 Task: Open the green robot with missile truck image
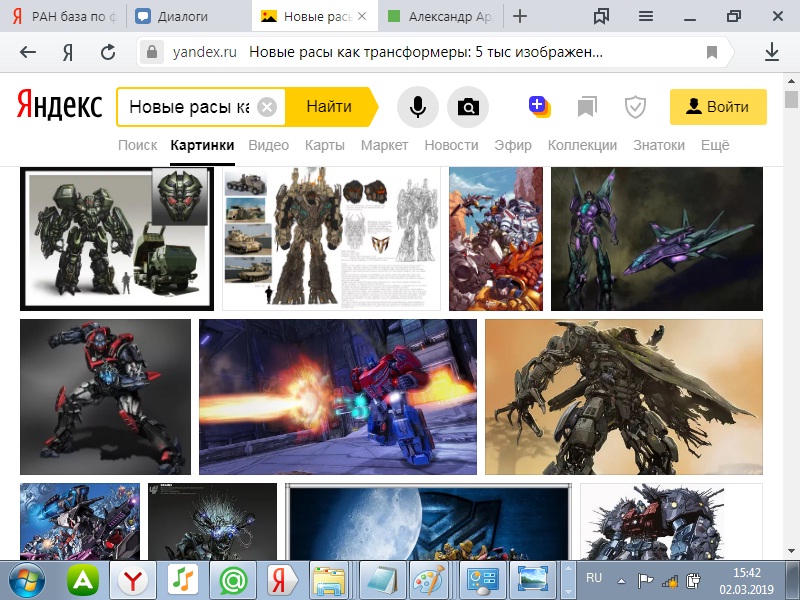point(117,239)
